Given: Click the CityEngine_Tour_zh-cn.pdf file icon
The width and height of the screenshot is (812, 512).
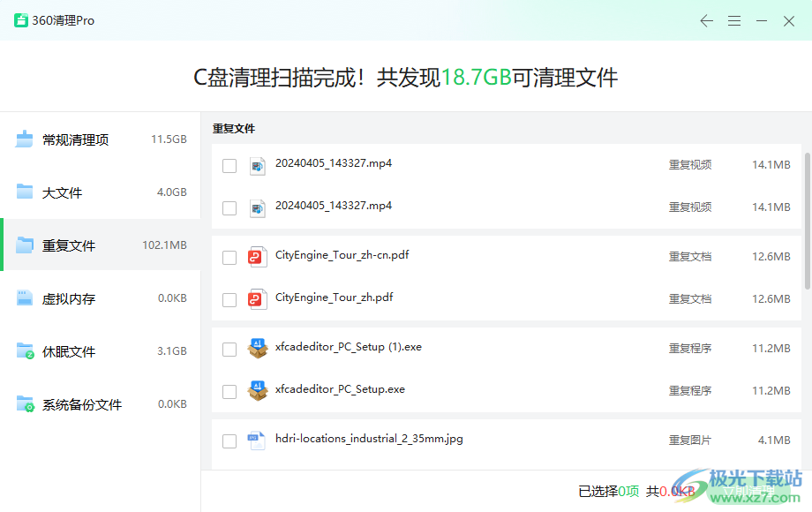Looking at the screenshot, I should (x=257, y=257).
